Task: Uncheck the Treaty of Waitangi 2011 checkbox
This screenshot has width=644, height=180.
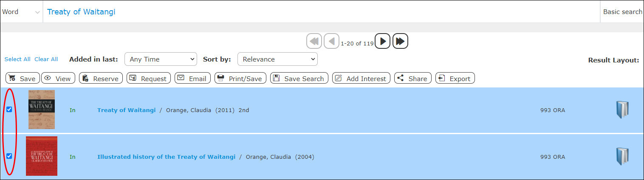Action: [x=9, y=110]
